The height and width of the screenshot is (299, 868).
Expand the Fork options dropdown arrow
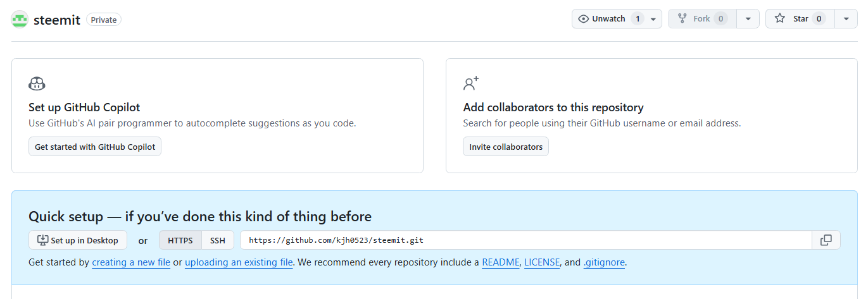click(x=748, y=19)
